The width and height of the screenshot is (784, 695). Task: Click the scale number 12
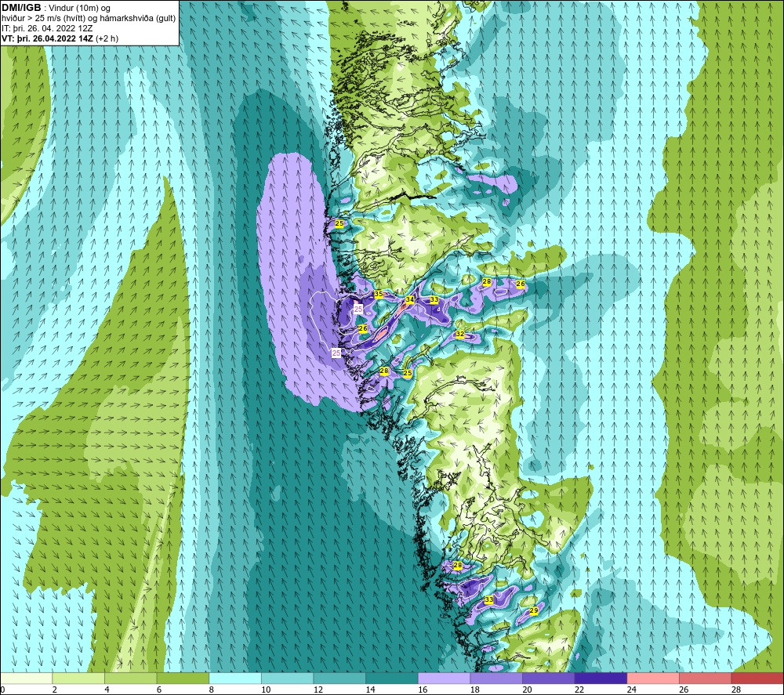tap(318, 690)
